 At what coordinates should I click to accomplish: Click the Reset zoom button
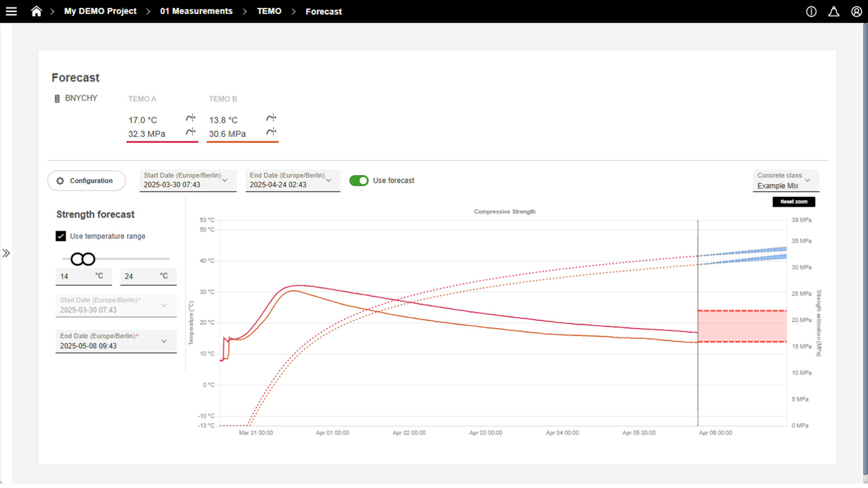(793, 202)
